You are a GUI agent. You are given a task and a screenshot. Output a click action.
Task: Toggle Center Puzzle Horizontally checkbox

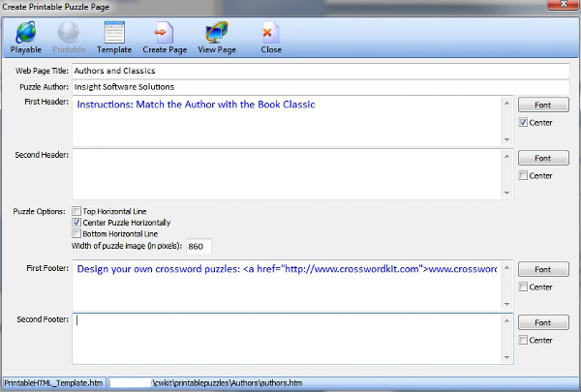click(77, 222)
